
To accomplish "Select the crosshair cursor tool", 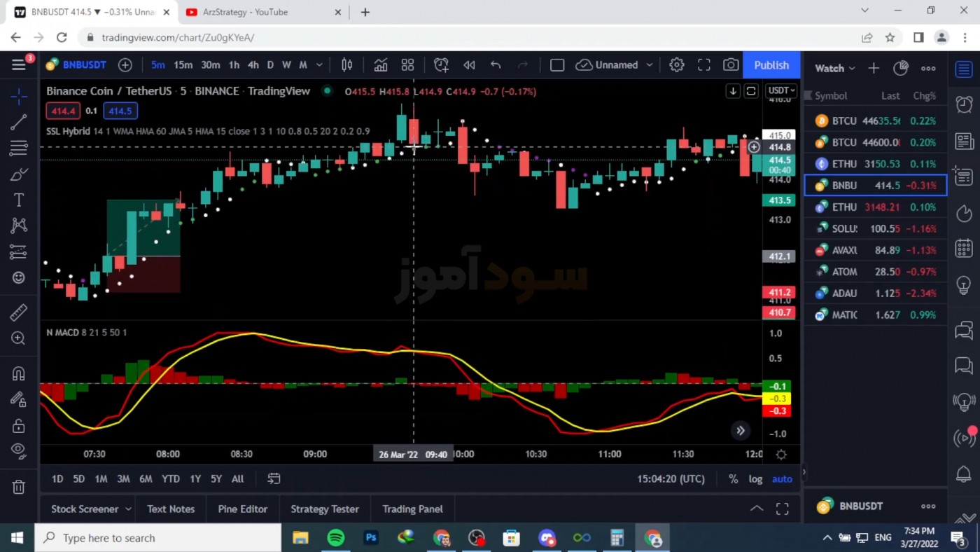I will [x=19, y=95].
